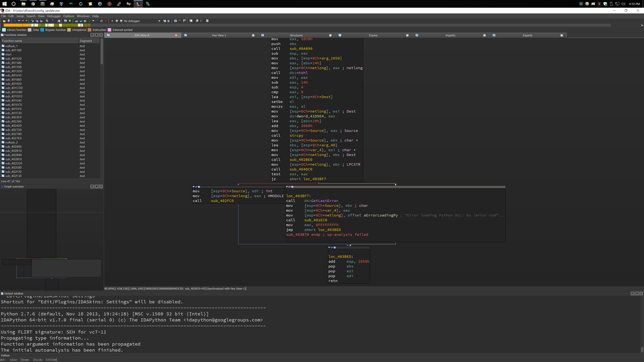This screenshot has width=644, height=362.
Task: Click the green circle toolbar icon
Action: click(x=70, y=21)
